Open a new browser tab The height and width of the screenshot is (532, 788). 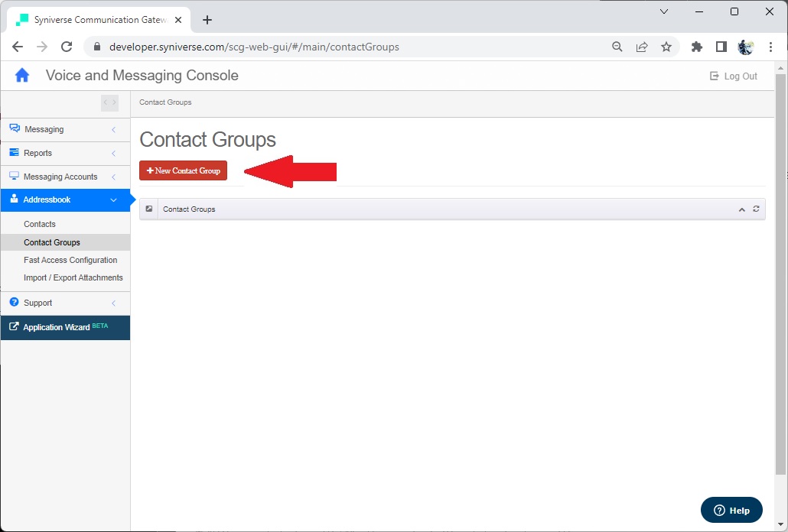coord(207,20)
